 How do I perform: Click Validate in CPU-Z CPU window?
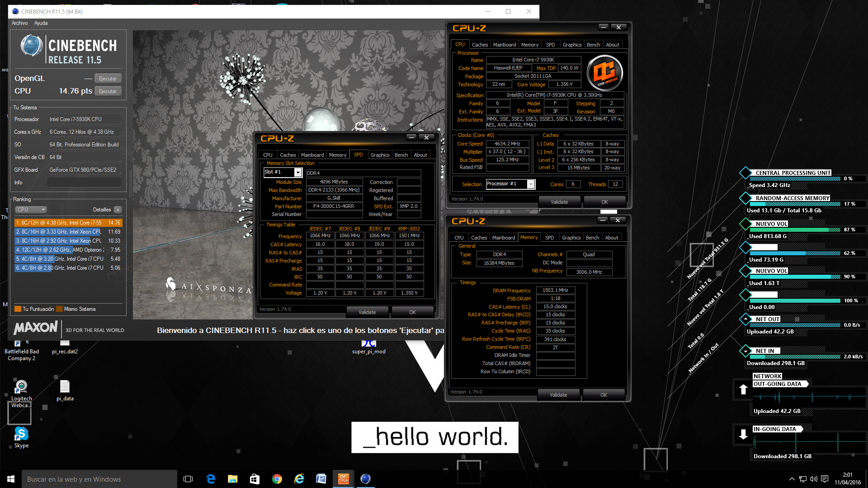coord(559,202)
